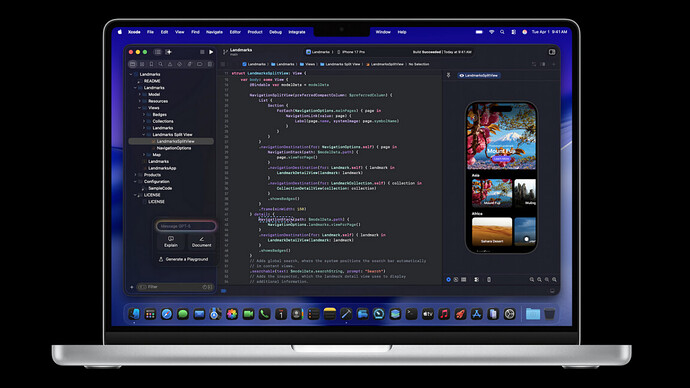Collapse the Landmarks Split View folder
The height and width of the screenshot is (388, 690).
(x=144, y=135)
